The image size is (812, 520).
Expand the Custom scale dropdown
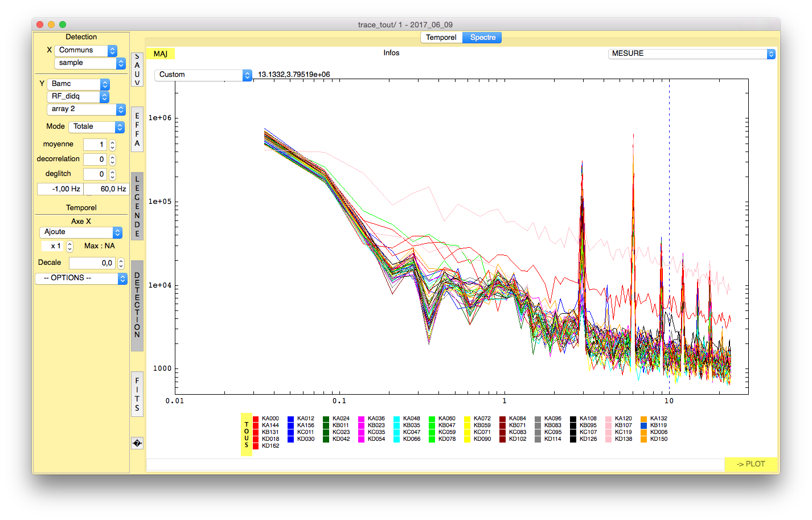(203, 75)
